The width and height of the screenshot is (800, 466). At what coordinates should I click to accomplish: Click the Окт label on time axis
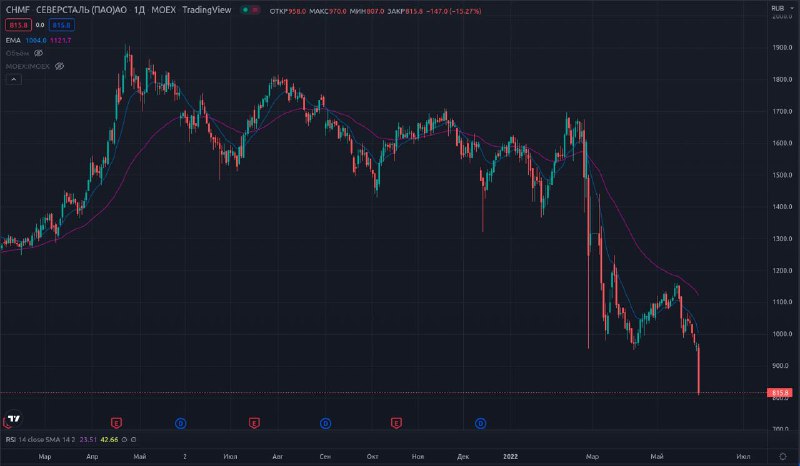[x=372, y=456]
